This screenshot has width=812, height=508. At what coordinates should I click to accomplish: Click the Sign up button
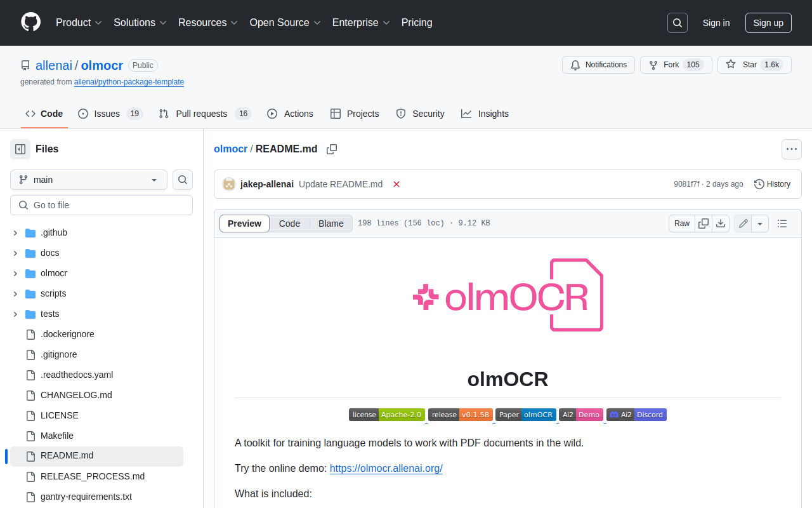pos(768,23)
